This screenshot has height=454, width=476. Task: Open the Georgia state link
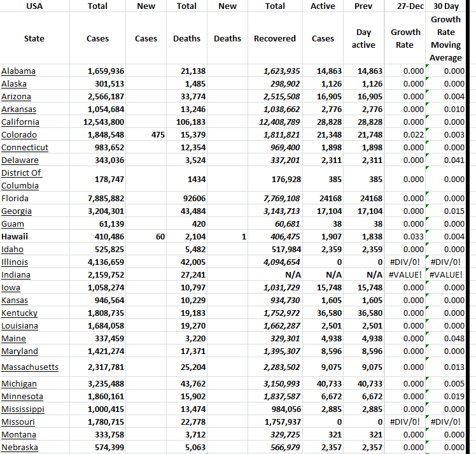click(17, 211)
